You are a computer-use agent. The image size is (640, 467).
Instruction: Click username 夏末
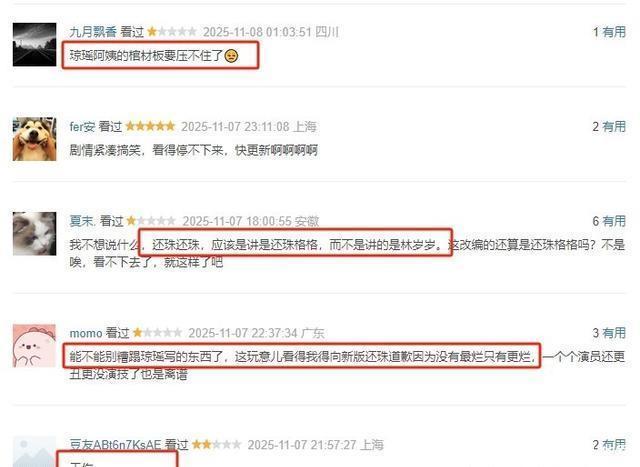[82, 221]
